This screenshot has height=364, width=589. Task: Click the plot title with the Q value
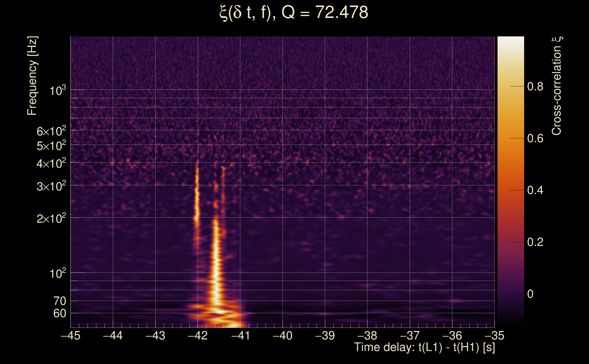pyautogui.click(x=294, y=13)
